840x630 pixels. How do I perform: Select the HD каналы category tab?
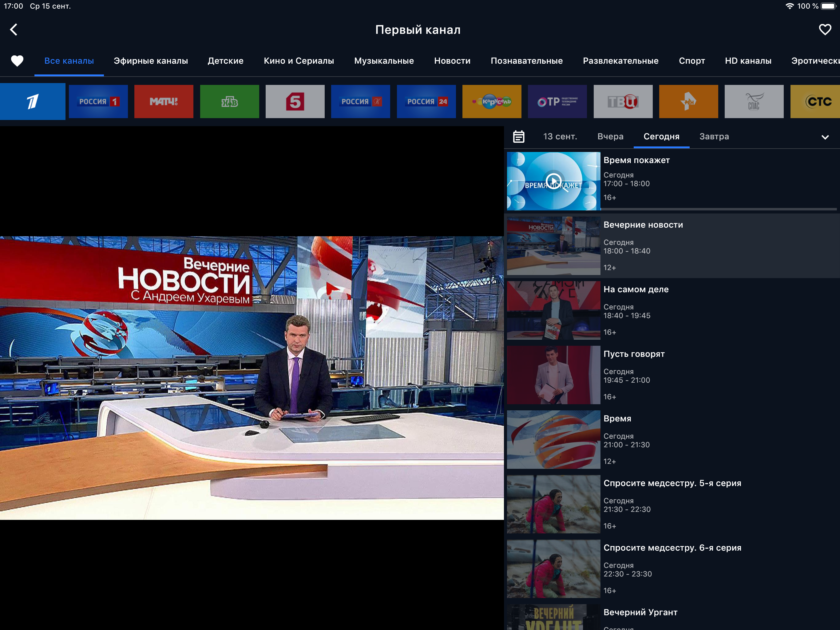pos(748,61)
